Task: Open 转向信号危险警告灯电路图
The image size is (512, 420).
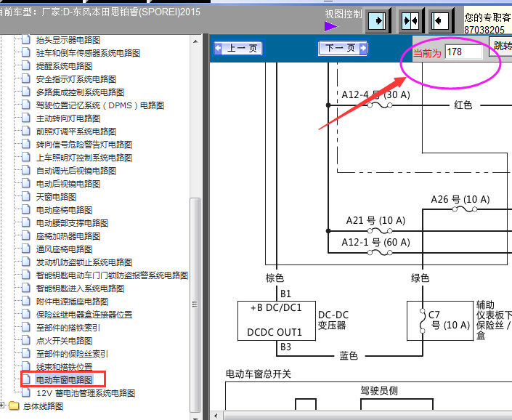Action: tap(84, 145)
